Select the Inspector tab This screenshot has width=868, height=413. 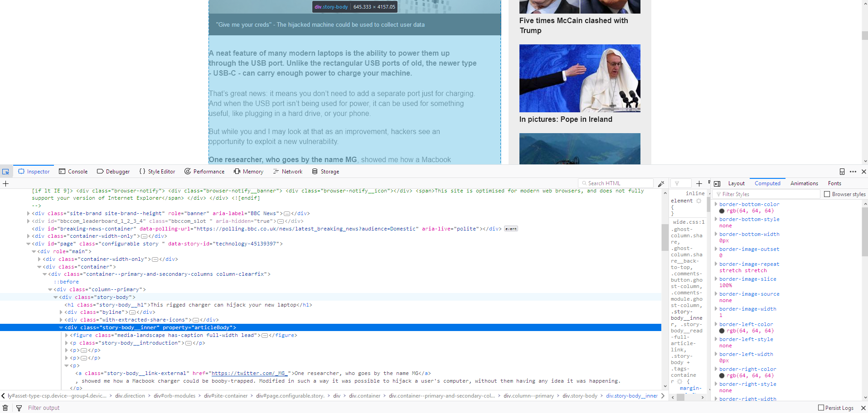(34, 172)
